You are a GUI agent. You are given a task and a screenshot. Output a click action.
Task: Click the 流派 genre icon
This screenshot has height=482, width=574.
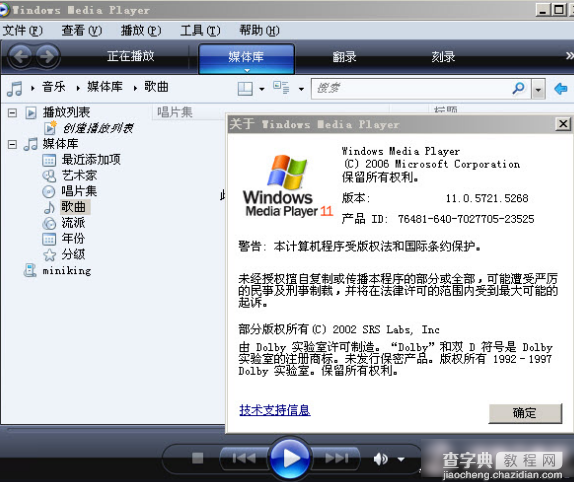pos(49,223)
